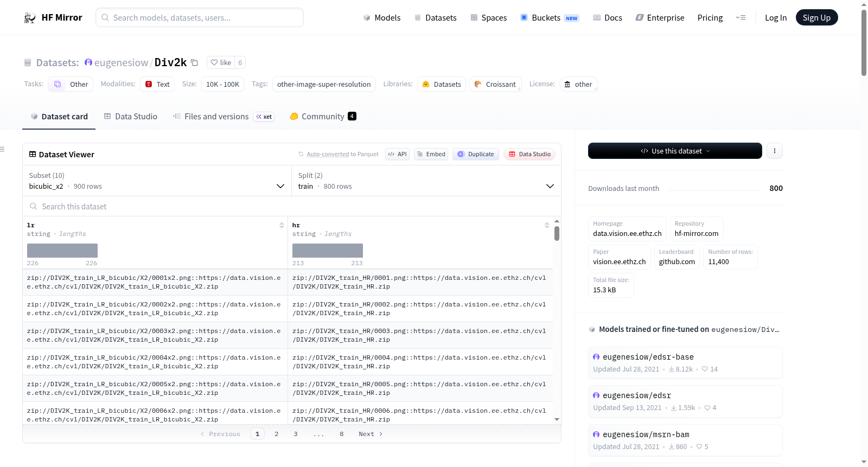Click the Sign Up button
The image size is (868, 467).
point(816,17)
